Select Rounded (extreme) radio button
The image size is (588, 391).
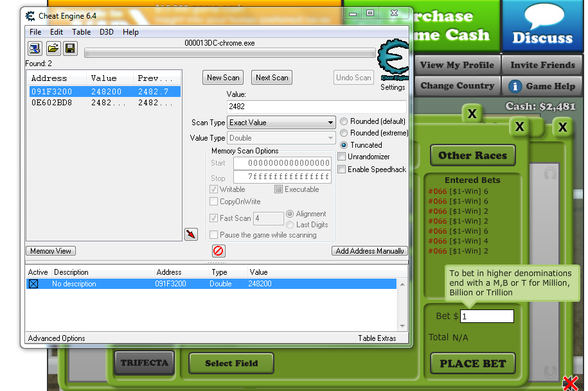344,133
